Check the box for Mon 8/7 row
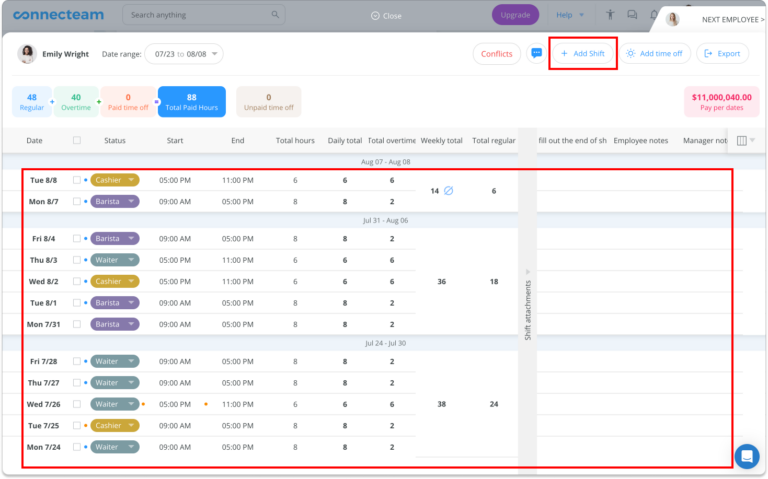The width and height of the screenshot is (768, 479). [x=77, y=201]
